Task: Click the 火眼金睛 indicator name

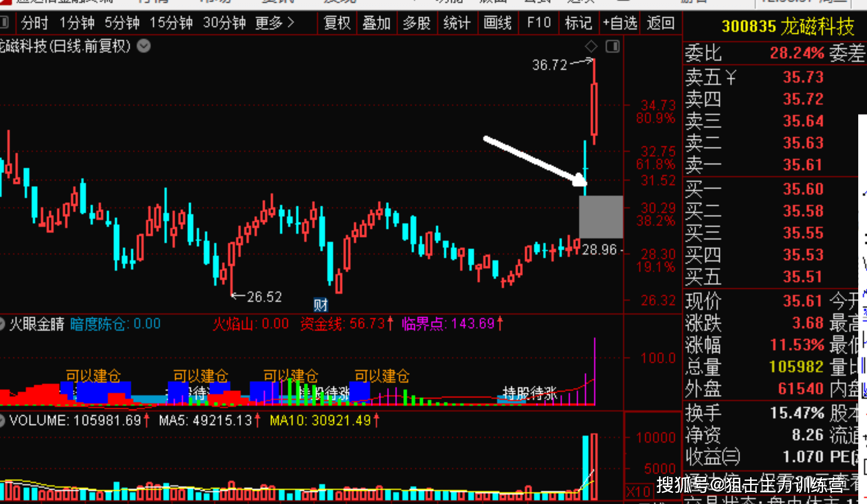Action: [x=37, y=324]
